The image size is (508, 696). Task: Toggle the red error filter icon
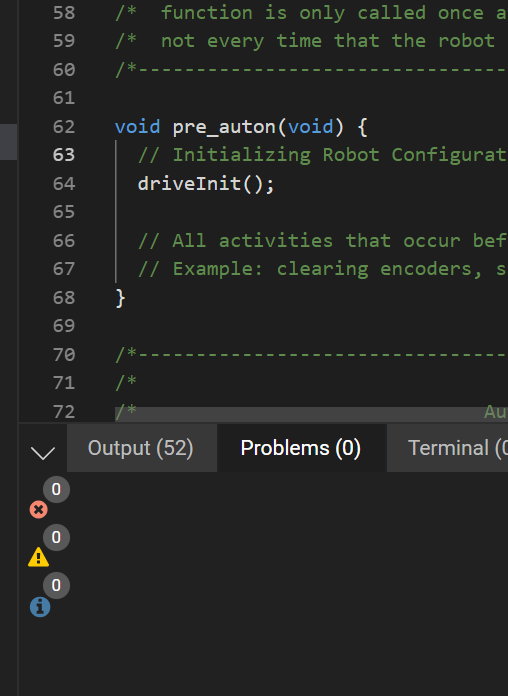(39, 510)
